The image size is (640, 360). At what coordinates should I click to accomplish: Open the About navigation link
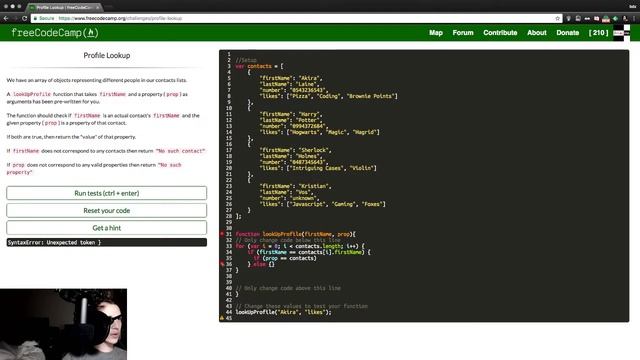pos(536,33)
